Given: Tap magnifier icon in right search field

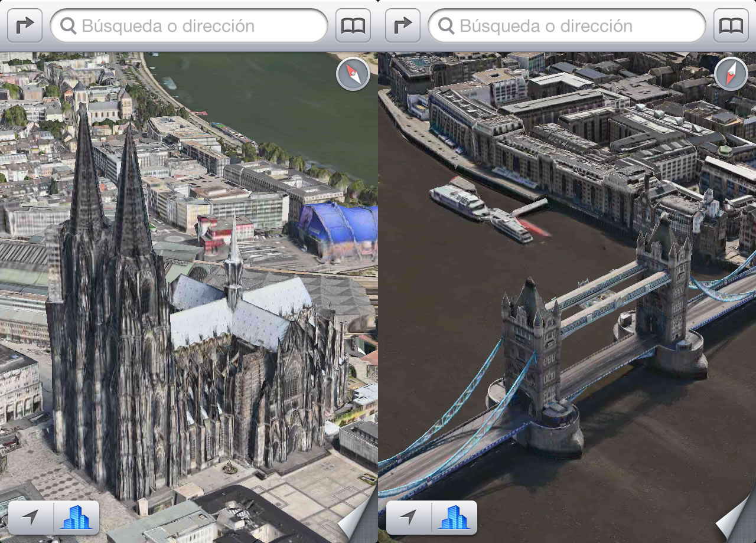Looking at the screenshot, I should (447, 26).
